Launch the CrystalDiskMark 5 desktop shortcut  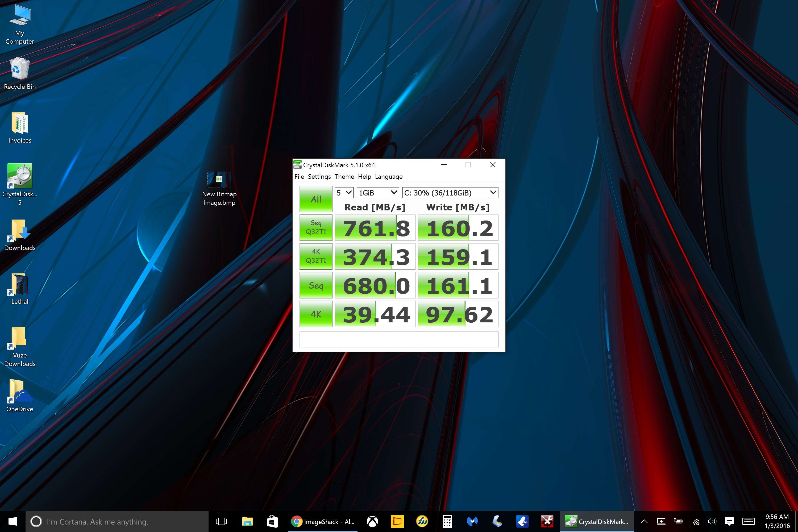20,184
